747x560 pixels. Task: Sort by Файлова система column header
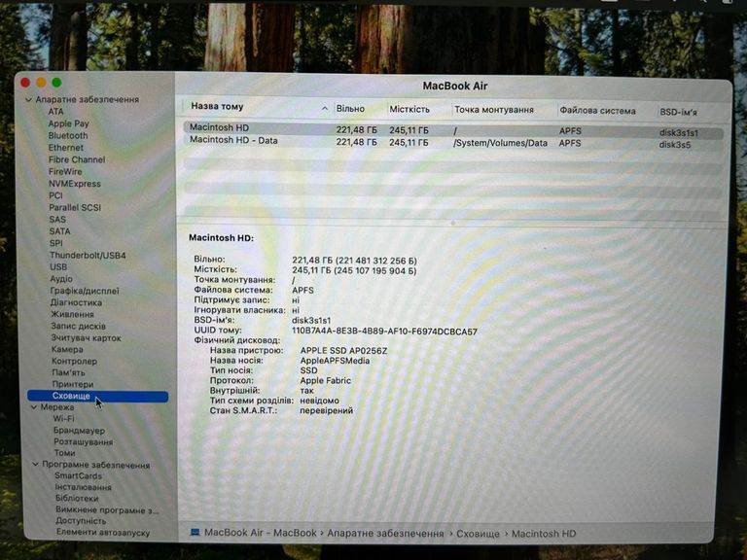pos(597,111)
